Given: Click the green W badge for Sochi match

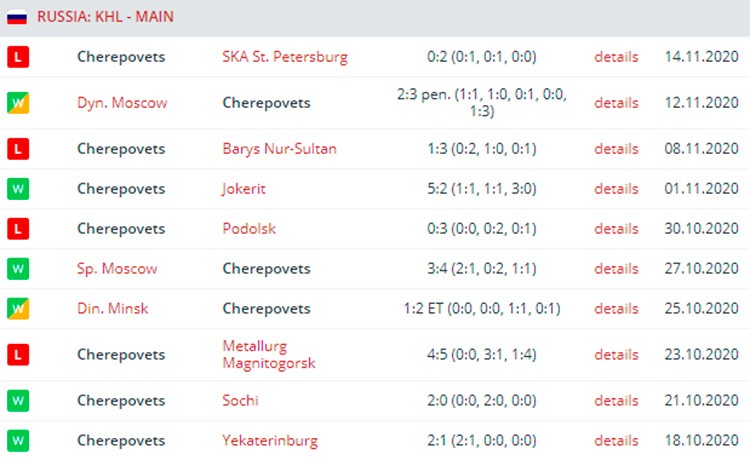Looking at the screenshot, I should click(18, 401).
